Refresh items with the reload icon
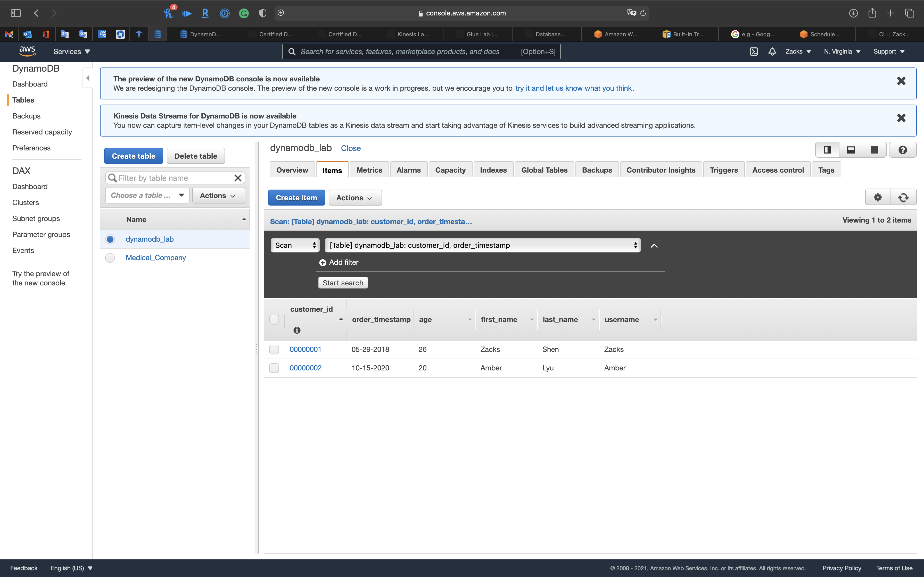This screenshot has width=924, height=577. 903,197
